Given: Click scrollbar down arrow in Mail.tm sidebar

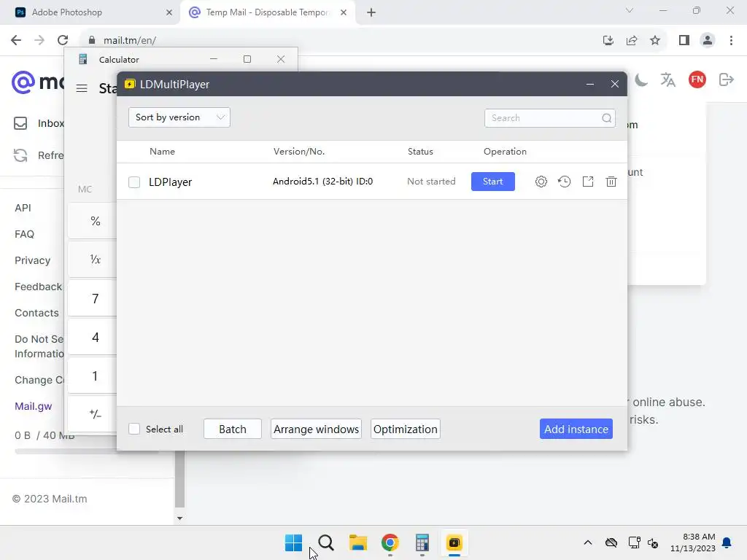Looking at the screenshot, I should pos(179,518).
